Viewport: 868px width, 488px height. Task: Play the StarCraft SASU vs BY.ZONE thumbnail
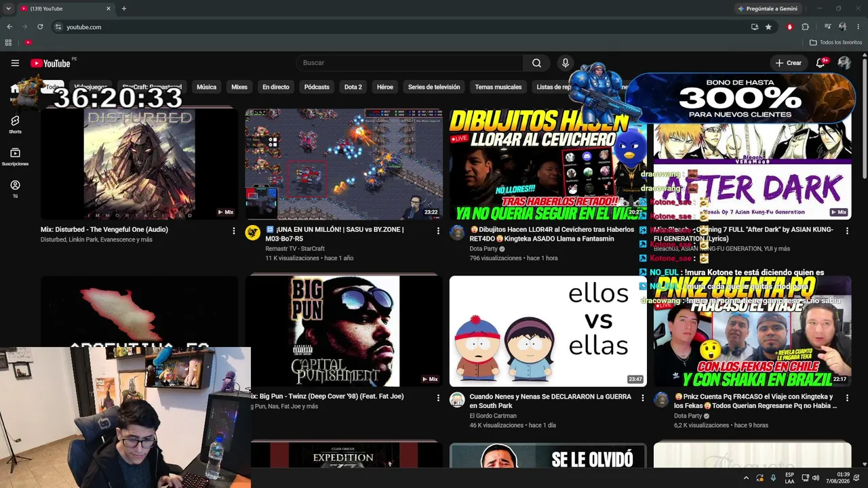pos(344,164)
